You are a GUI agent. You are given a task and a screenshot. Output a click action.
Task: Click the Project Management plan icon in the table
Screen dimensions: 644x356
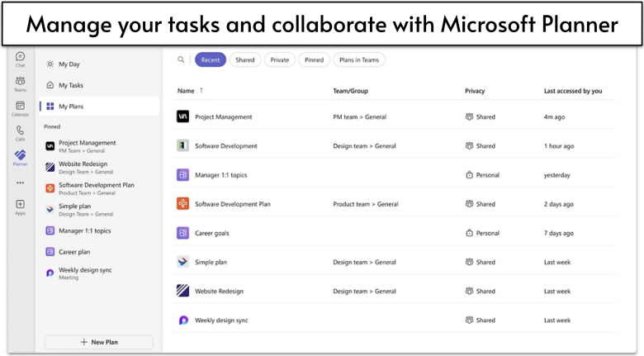[182, 116]
